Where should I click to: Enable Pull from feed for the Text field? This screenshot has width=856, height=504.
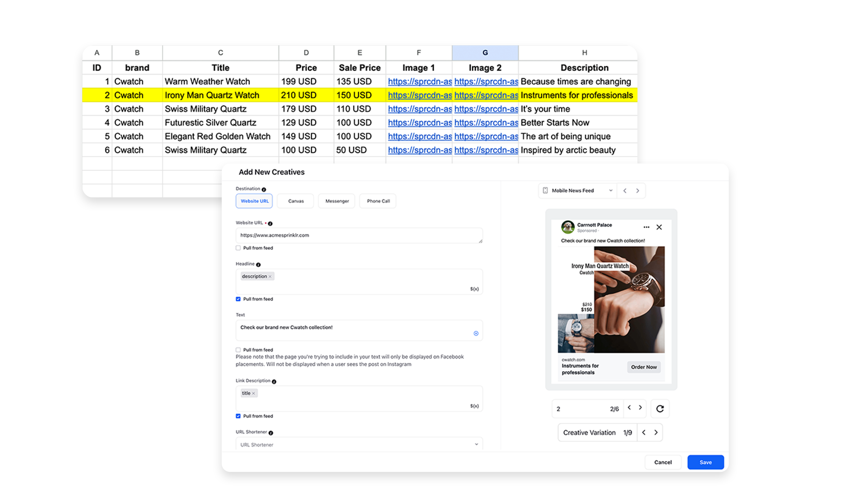point(238,349)
